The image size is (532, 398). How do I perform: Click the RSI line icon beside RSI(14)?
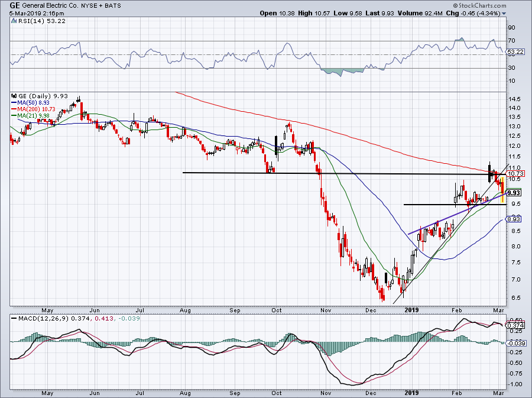pyautogui.click(x=14, y=21)
